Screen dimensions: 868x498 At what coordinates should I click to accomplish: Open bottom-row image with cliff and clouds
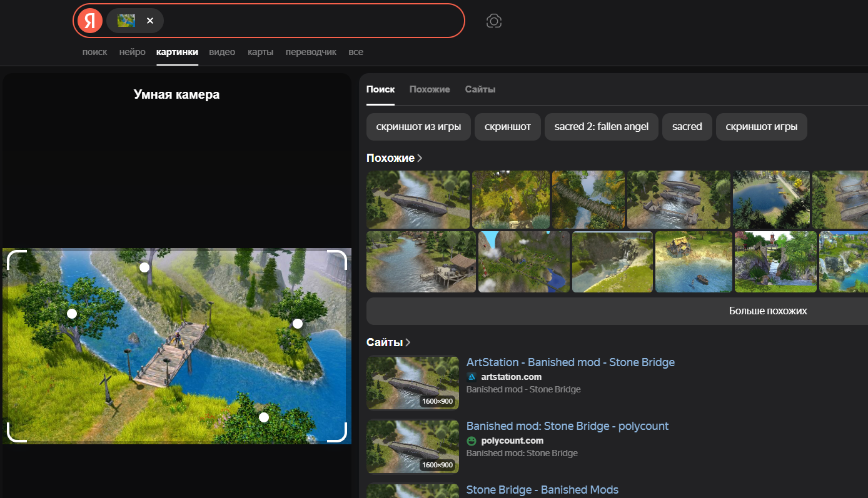[x=524, y=262]
